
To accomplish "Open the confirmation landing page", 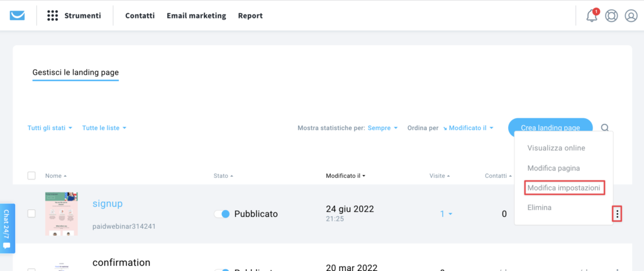I will pyautogui.click(x=121, y=262).
